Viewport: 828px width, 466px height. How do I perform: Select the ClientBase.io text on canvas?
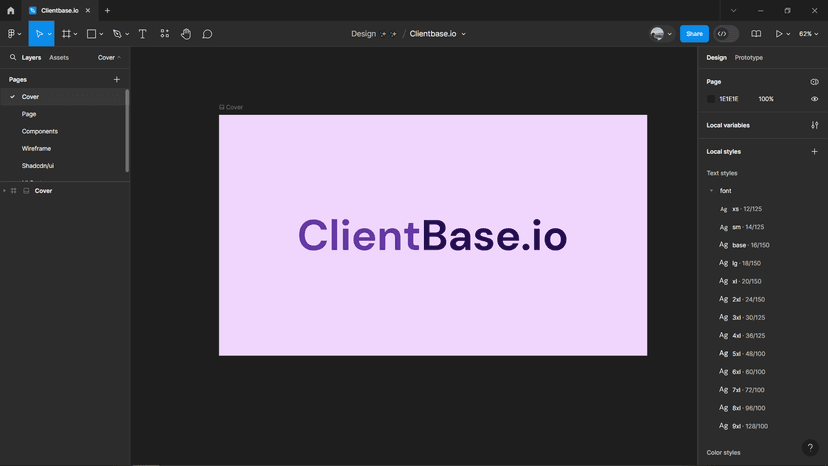432,236
